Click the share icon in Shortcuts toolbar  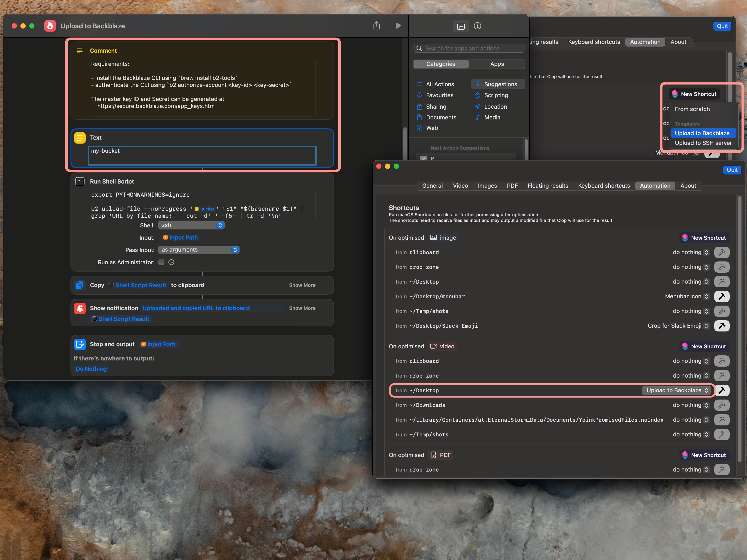point(377,26)
